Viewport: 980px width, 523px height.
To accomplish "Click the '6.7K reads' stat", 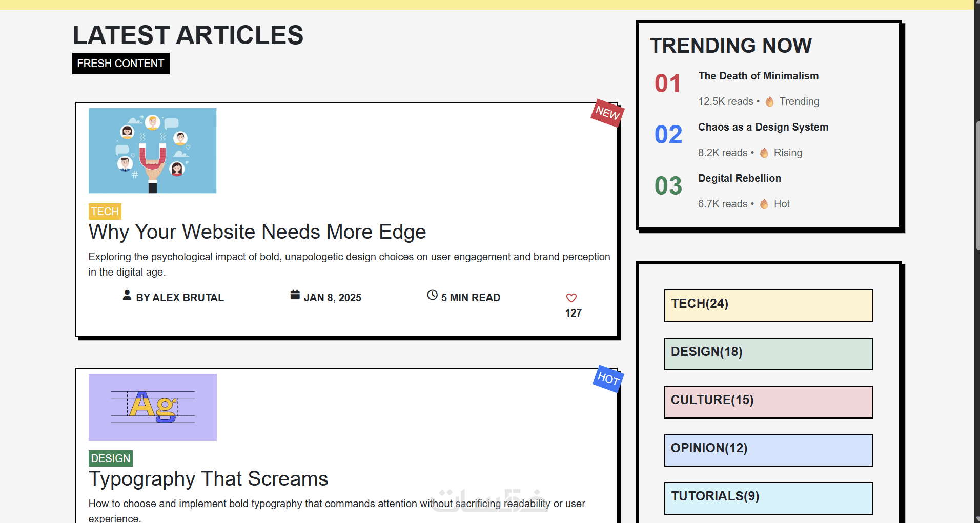I will click(x=722, y=204).
